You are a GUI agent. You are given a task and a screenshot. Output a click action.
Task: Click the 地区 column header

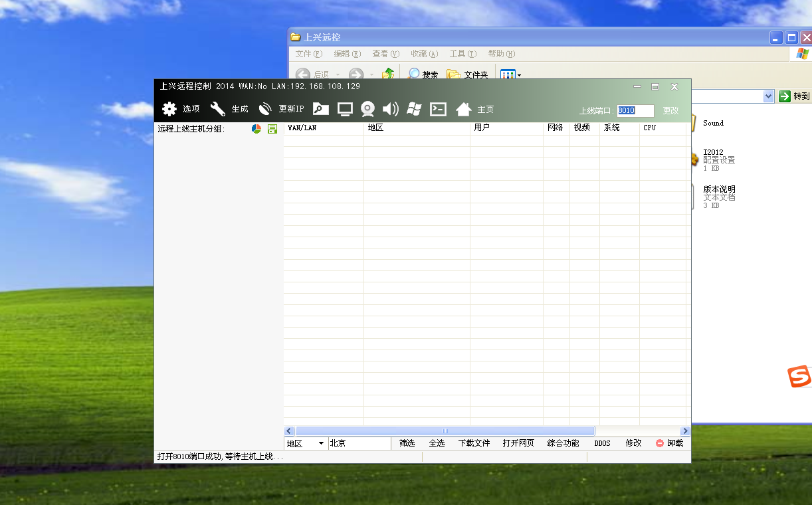pos(417,128)
